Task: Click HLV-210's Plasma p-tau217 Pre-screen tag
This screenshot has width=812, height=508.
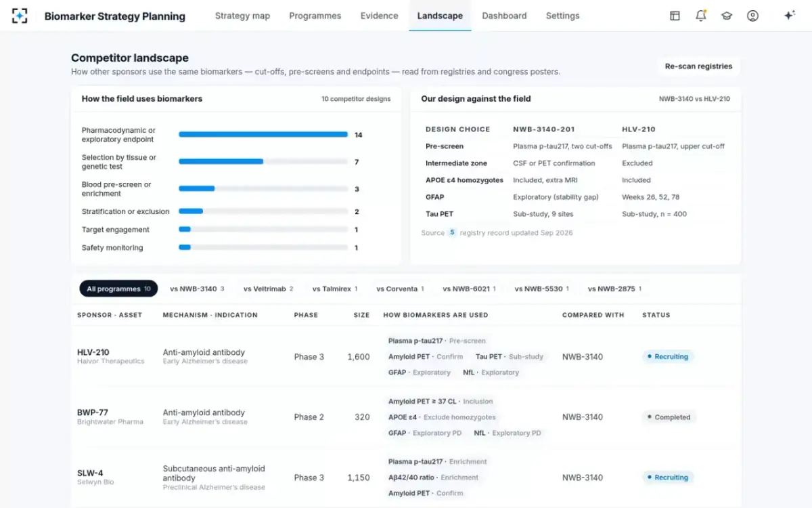Action: [x=437, y=341]
